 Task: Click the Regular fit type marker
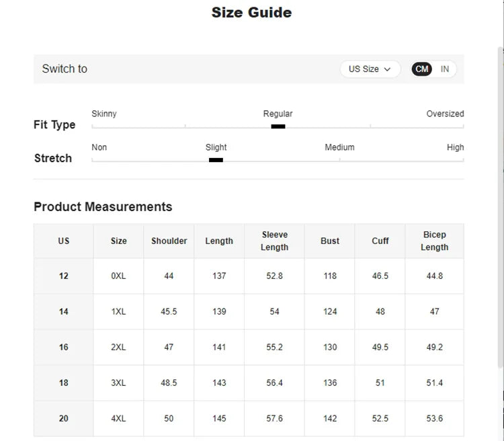tap(278, 126)
